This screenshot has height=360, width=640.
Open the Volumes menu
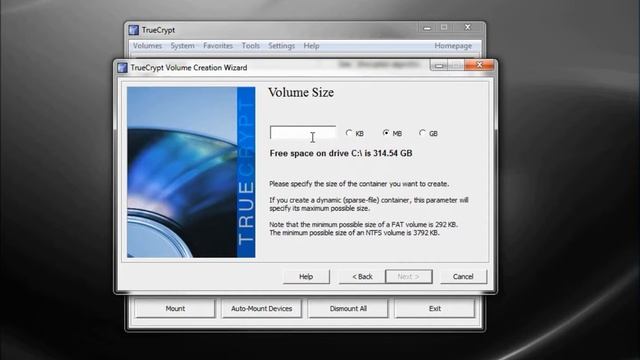coord(147,46)
